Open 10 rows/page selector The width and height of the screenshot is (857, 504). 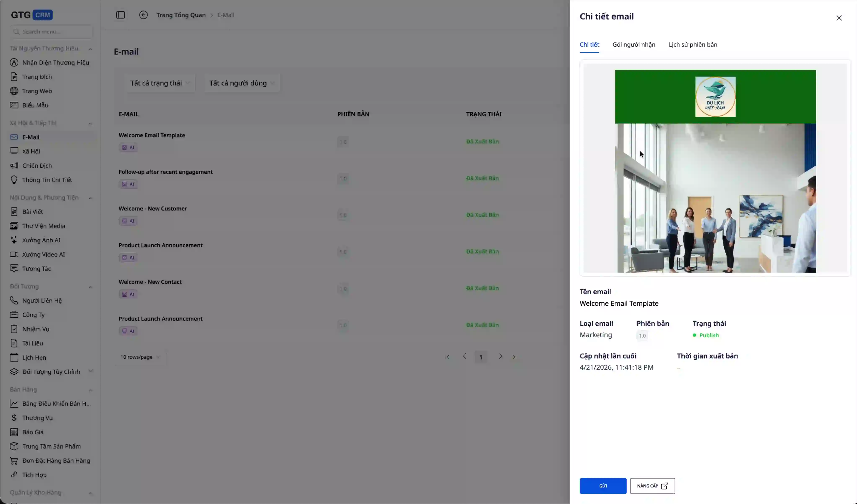(140, 357)
